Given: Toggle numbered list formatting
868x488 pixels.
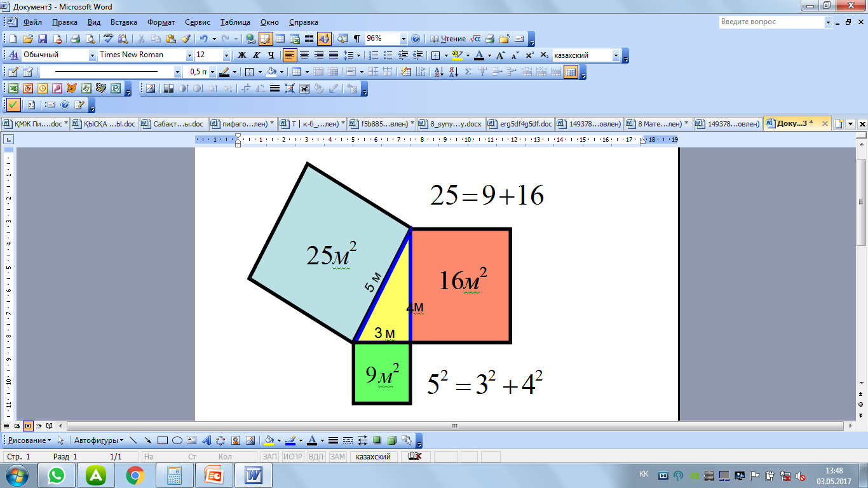Looking at the screenshot, I should tap(374, 55).
